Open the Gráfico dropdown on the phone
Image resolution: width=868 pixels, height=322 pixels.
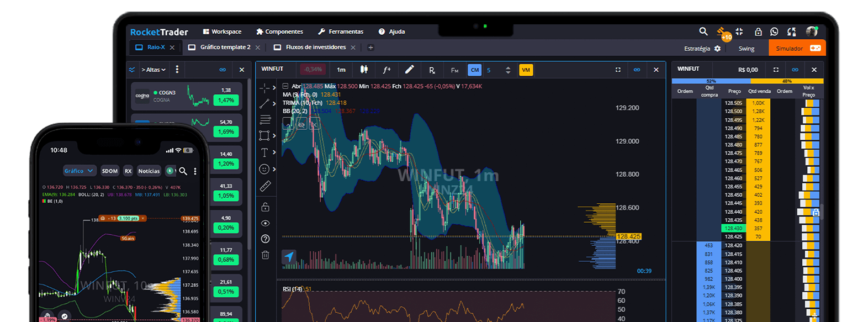click(x=80, y=171)
